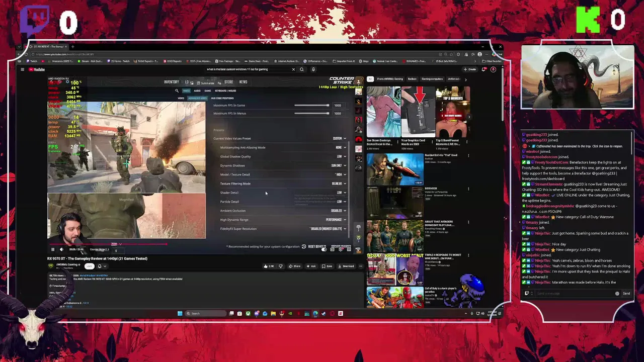This screenshot has height=362, width=644.
Task: Open the 14:11 timestamp in the description
Action: click(x=86, y=303)
